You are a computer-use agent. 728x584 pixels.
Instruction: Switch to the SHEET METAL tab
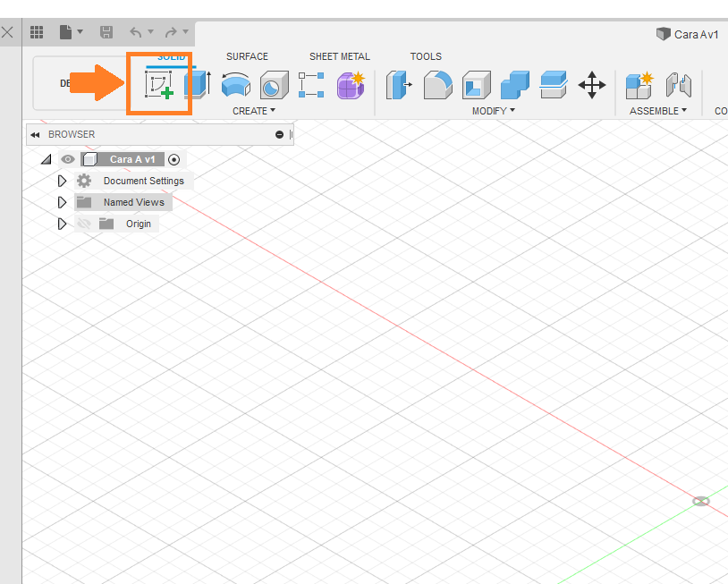click(x=339, y=55)
